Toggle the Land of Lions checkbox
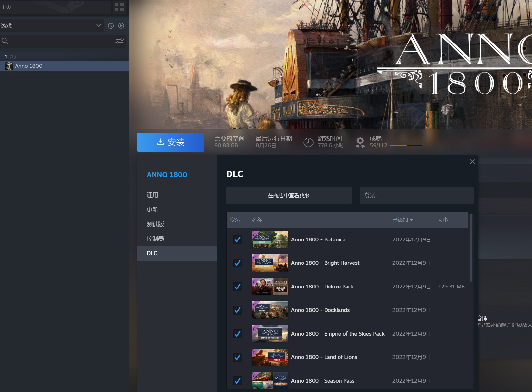Viewport: 532px width, 392px height. pyautogui.click(x=238, y=357)
